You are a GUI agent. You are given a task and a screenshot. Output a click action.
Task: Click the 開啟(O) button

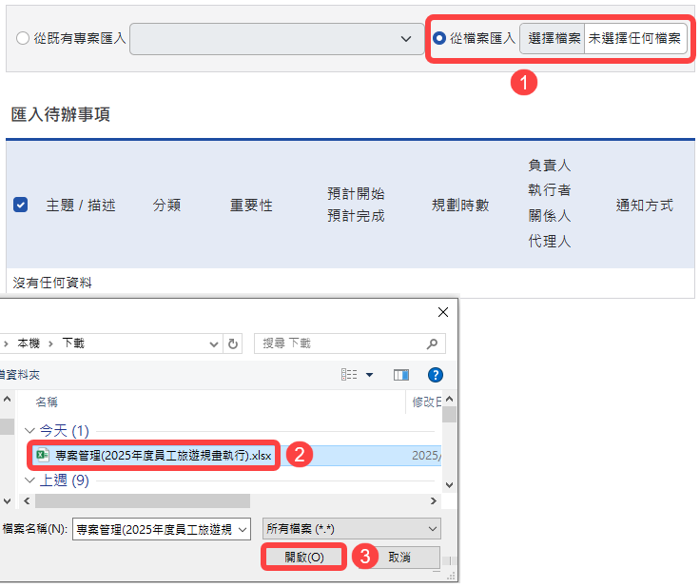pyautogui.click(x=304, y=558)
